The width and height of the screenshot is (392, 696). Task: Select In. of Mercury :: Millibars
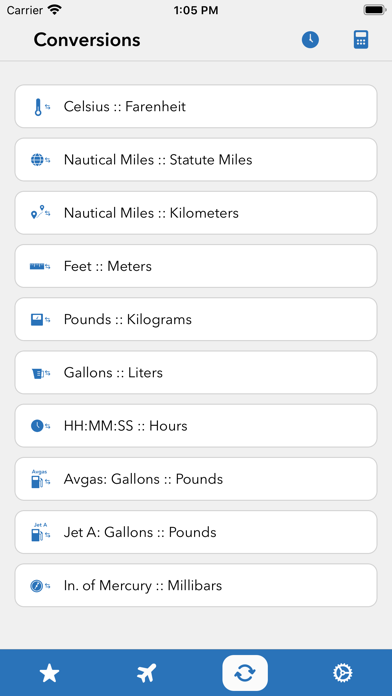[196, 585]
